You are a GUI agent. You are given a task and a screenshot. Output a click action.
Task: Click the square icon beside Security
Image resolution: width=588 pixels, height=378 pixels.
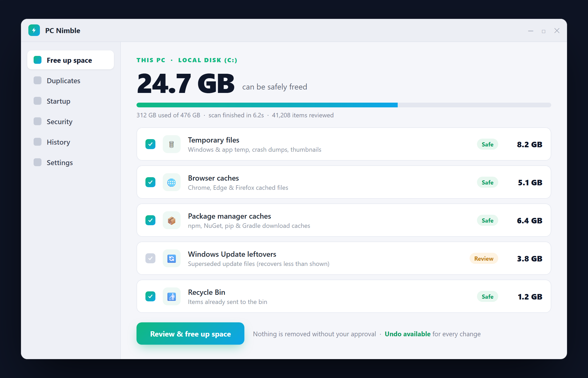(x=38, y=121)
